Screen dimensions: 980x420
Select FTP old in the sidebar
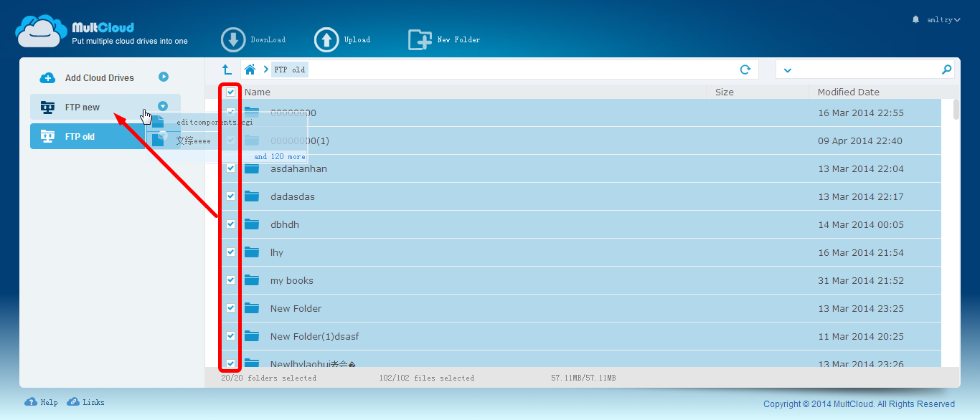80,136
